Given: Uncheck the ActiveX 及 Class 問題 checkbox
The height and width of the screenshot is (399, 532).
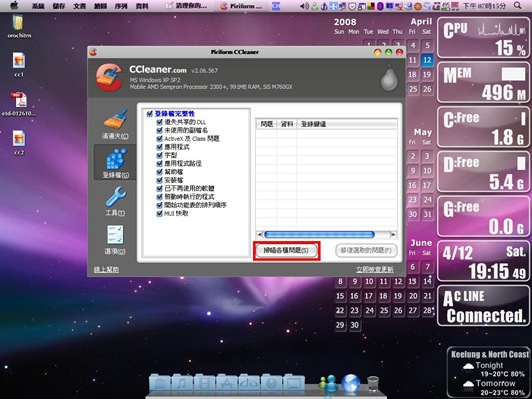Looking at the screenshot, I should click(x=159, y=138).
